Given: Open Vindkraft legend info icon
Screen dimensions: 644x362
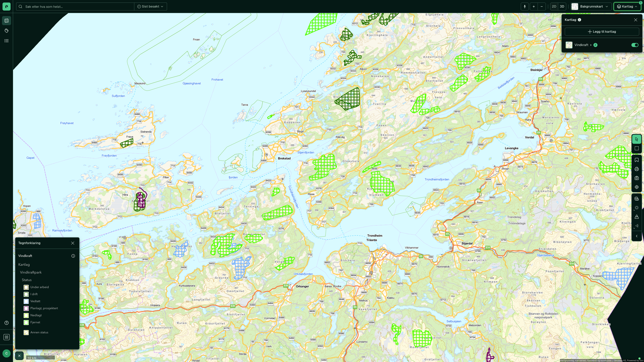Looking at the screenshot, I should (x=73, y=256).
